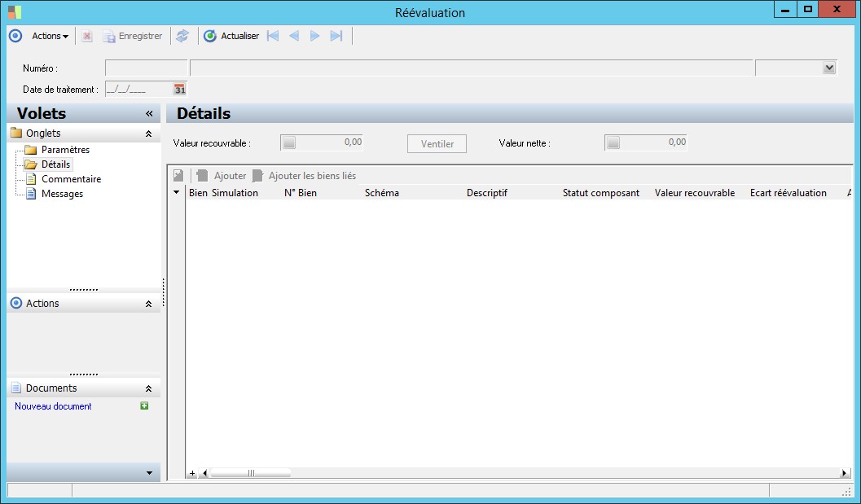
Task: Click the Ventiler button
Action: coord(437,144)
